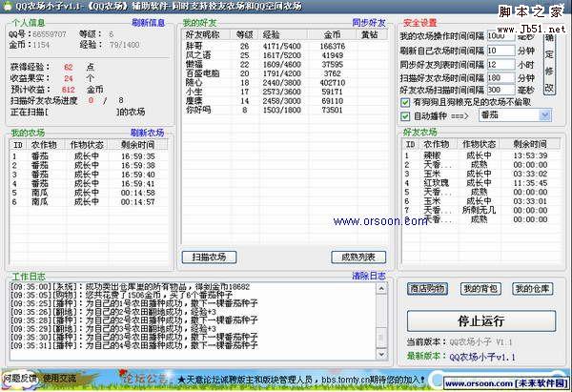Click 金币 column header in friends list
This screenshot has width=572, height=392.
pos(332,34)
